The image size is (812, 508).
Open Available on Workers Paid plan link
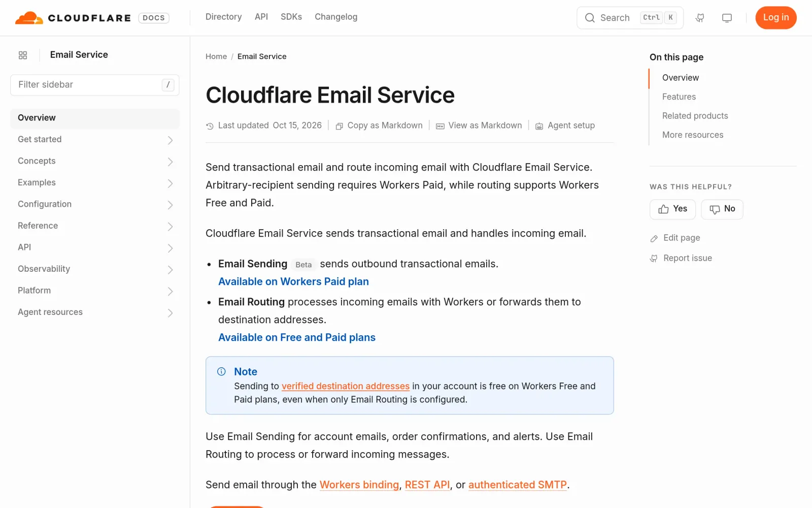(x=293, y=281)
